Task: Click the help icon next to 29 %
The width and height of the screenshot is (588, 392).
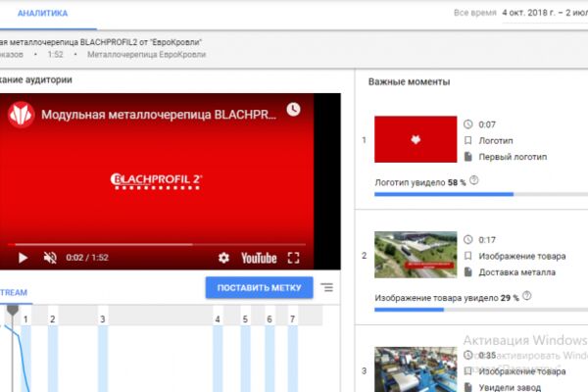Action: click(x=527, y=296)
